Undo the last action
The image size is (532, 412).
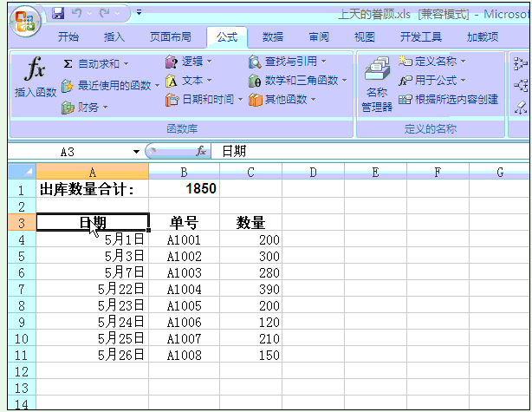pyautogui.click(x=76, y=13)
